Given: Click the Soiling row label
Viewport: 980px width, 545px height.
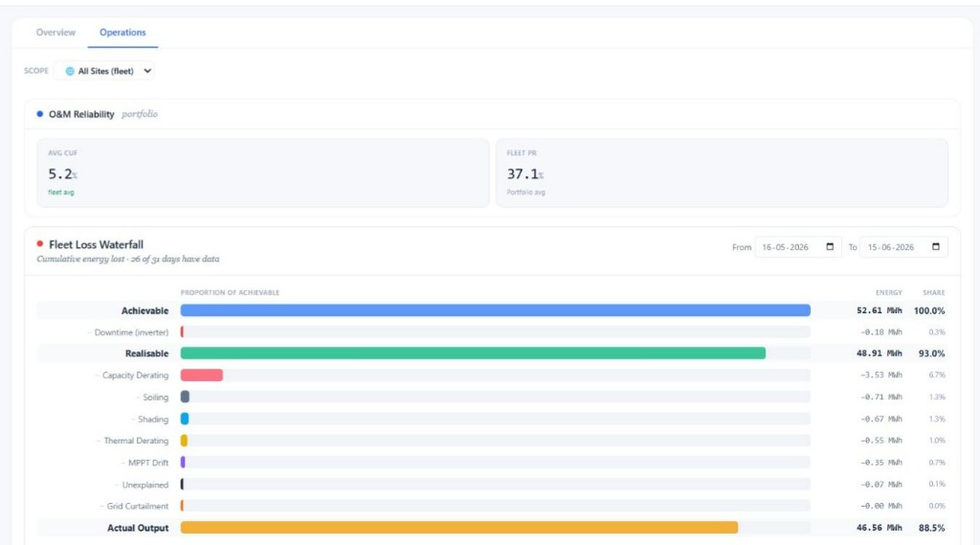Looking at the screenshot, I should coord(156,397).
